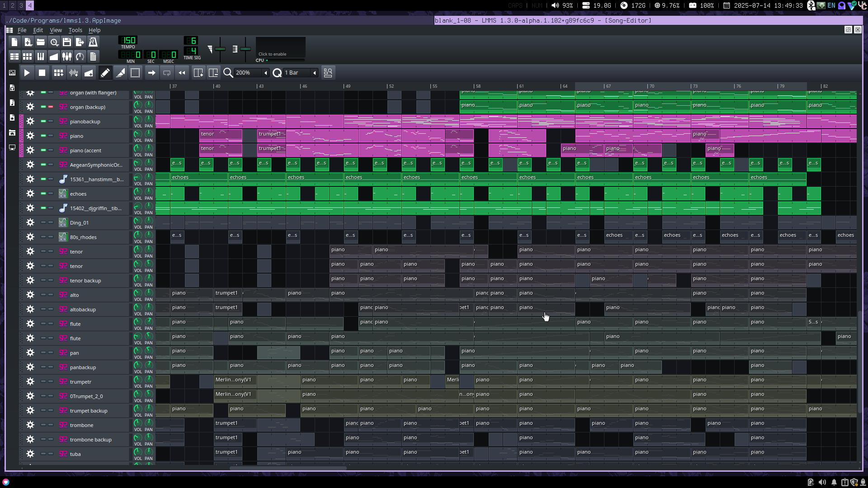Open the Piano Roll window icon
This screenshot has height=488, width=868.
[x=41, y=56]
